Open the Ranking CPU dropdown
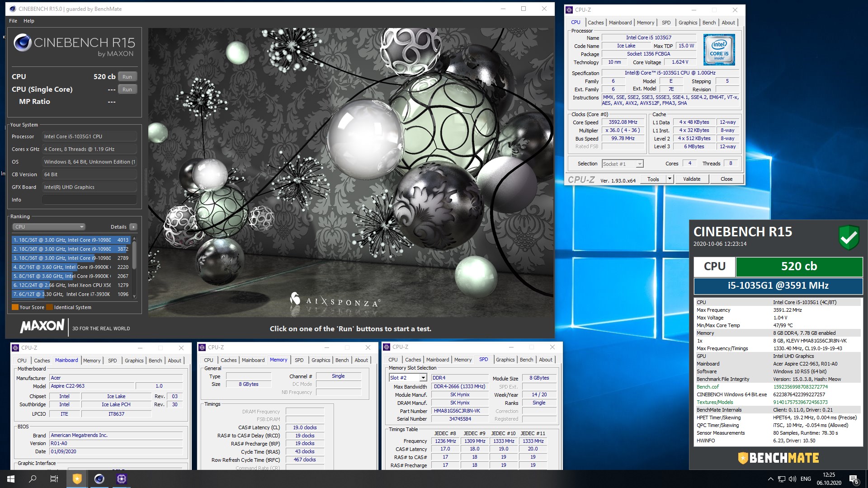 point(49,227)
